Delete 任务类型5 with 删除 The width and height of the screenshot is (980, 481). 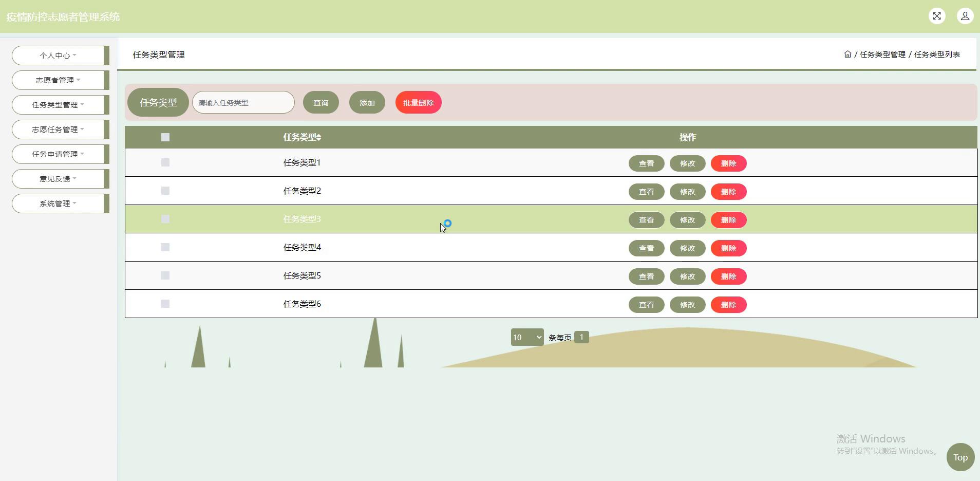(x=729, y=276)
